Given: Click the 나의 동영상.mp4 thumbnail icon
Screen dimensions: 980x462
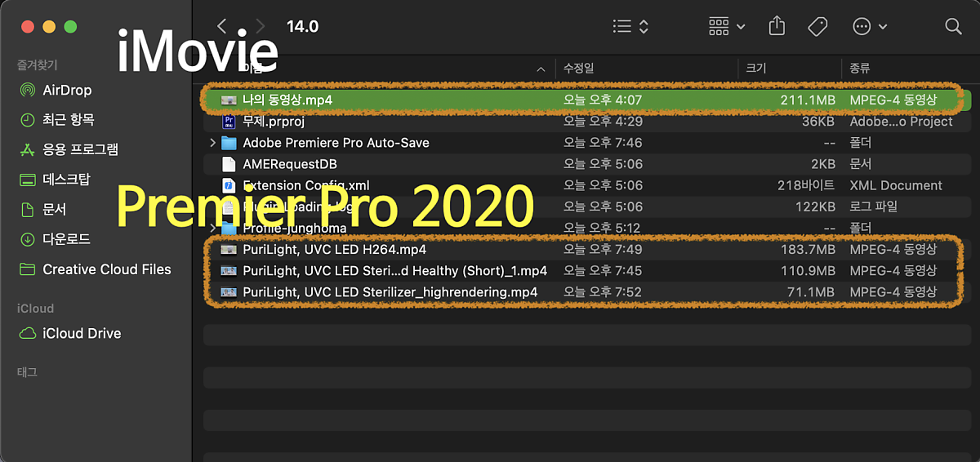Looking at the screenshot, I should click(x=229, y=100).
